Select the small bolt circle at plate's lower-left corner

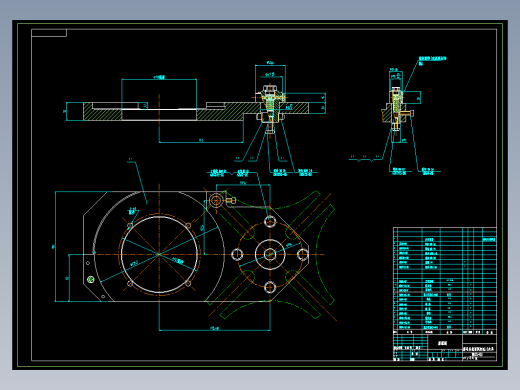point(90,279)
